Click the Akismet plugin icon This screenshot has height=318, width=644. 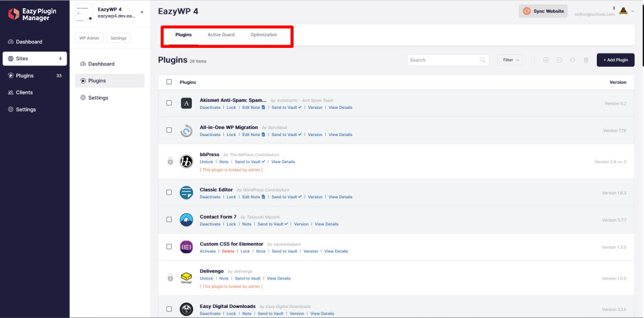coord(186,103)
